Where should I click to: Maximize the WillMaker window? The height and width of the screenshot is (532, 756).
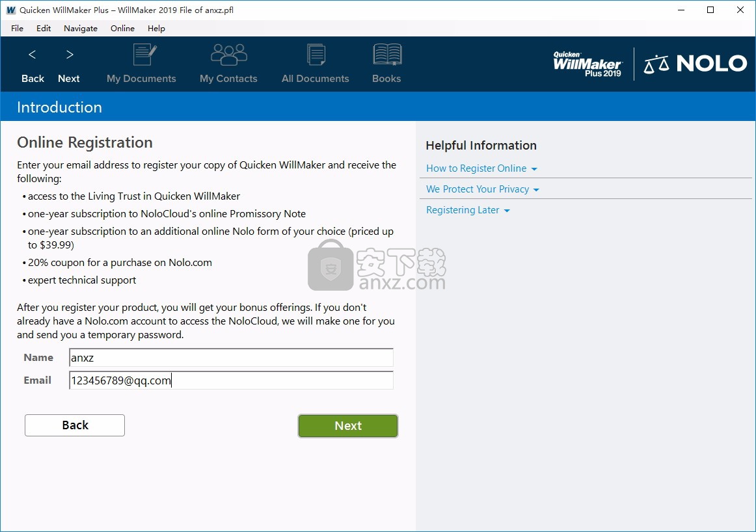click(x=710, y=10)
